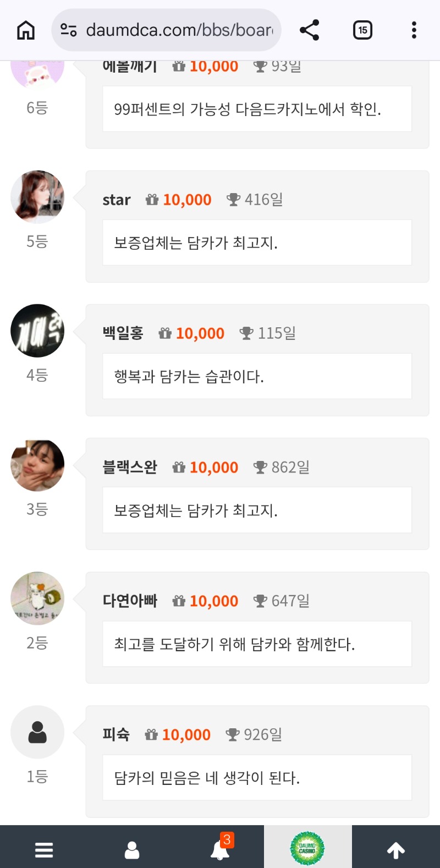
Task: Open the user profile icon in bottom bar
Action: (x=132, y=850)
